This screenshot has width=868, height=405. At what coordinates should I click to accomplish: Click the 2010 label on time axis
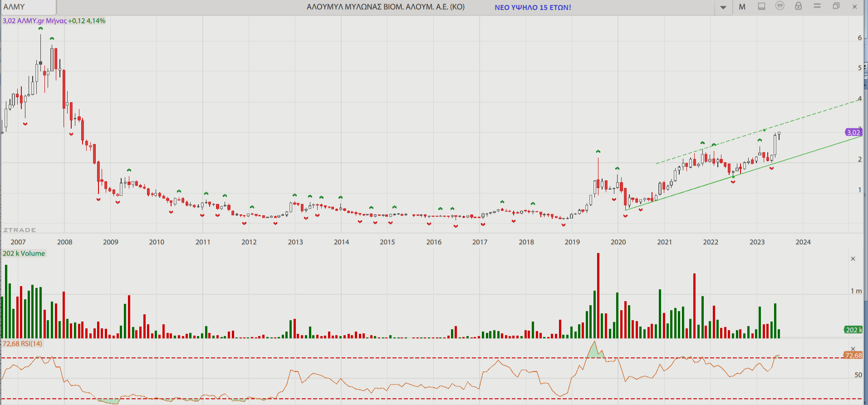point(157,242)
